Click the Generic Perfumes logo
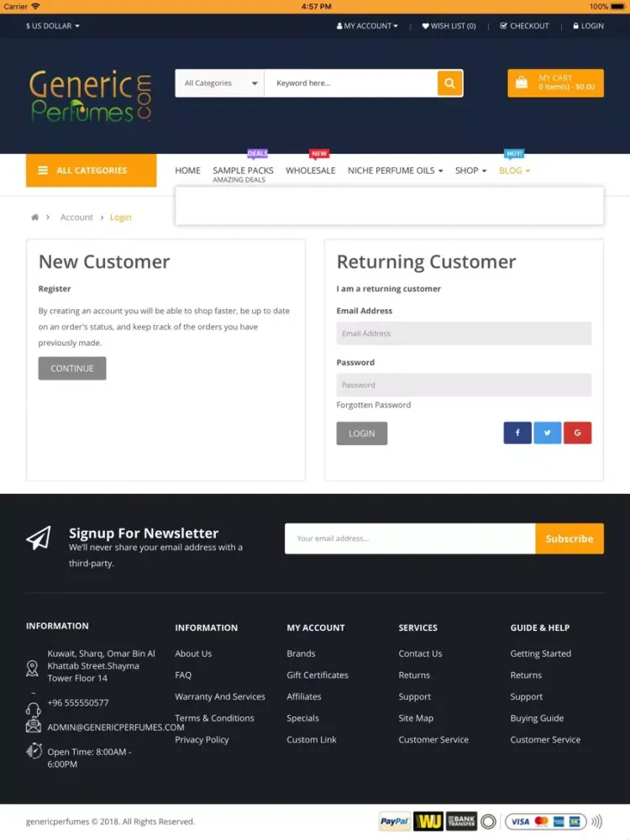 (90, 96)
